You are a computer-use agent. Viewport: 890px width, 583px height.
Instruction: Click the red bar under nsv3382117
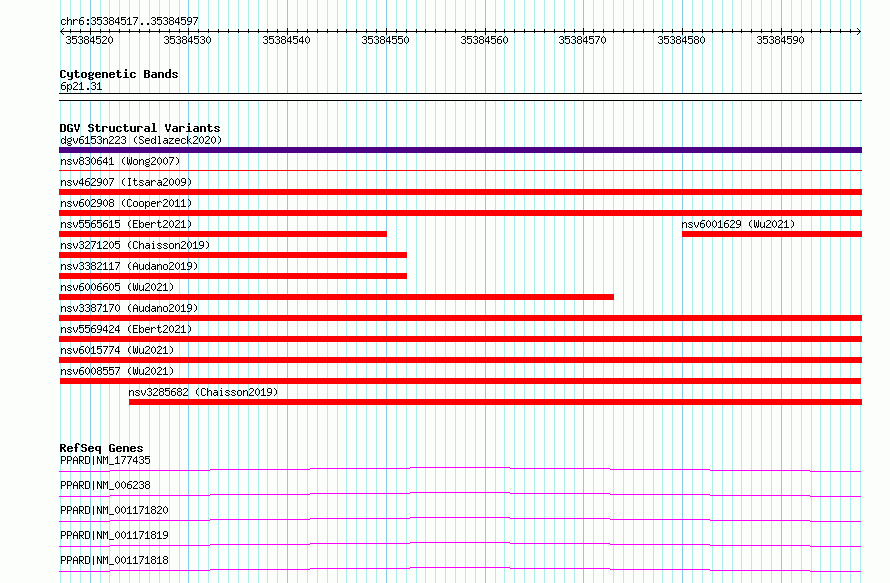pyautogui.click(x=233, y=276)
